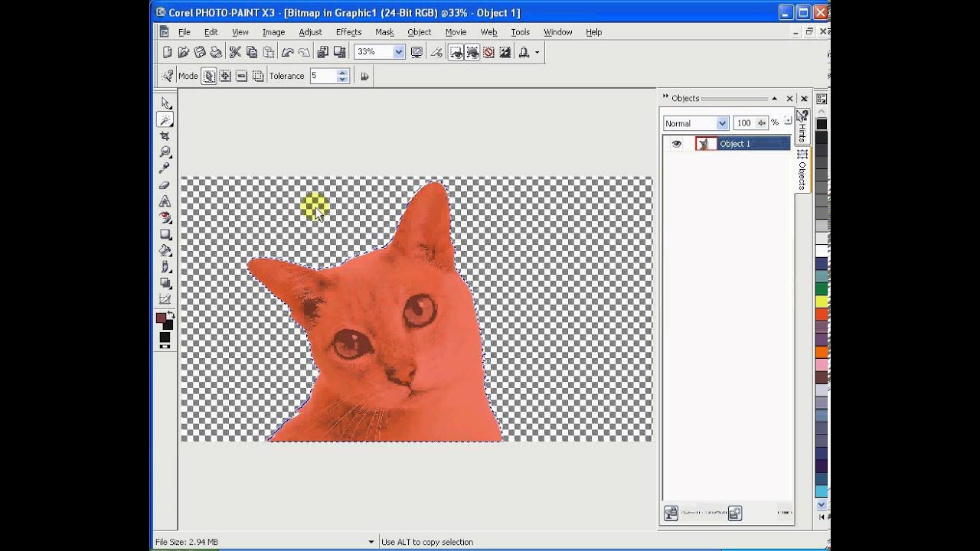The width and height of the screenshot is (980, 551).
Task: Switch to the Hints docker tab
Action: pos(802,126)
